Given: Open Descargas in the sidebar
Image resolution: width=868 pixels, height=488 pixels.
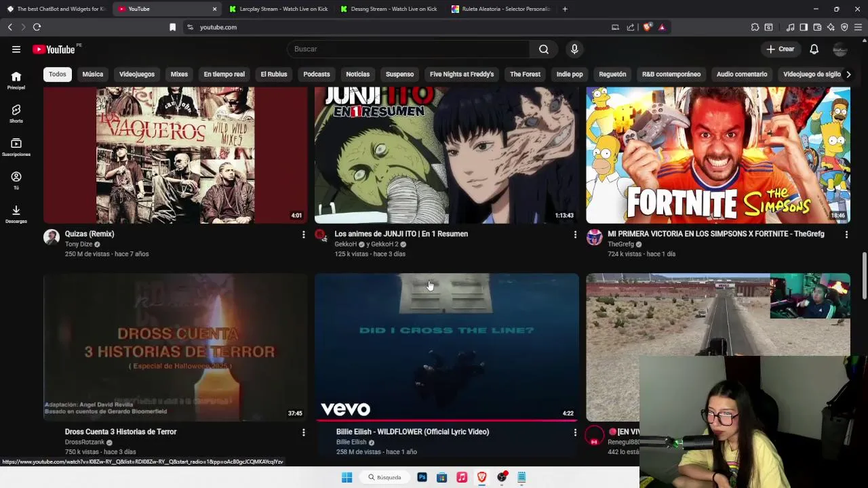Looking at the screenshot, I should (x=16, y=214).
